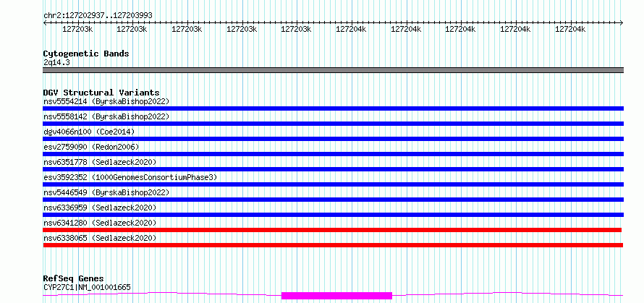This screenshot has width=644, height=303.
Task: Click the blue bar under nsv5558142
Action: pyautogui.click(x=333, y=124)
